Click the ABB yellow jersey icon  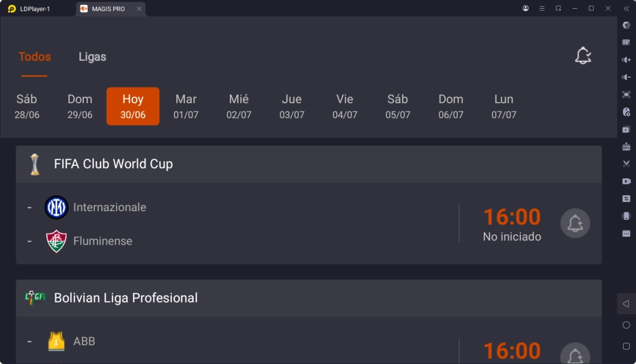(x=57, y=341)
